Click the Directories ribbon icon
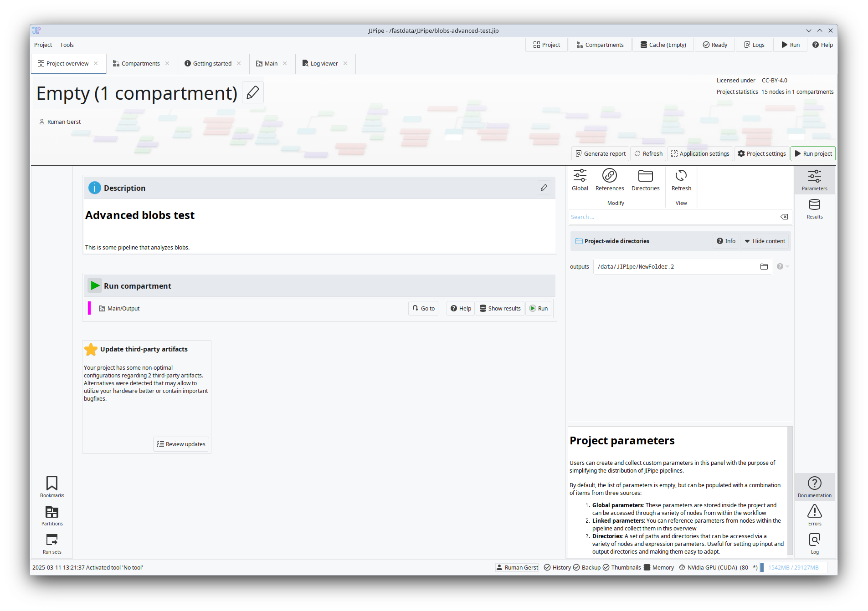The image size is (868, 611). click(645, 180)
